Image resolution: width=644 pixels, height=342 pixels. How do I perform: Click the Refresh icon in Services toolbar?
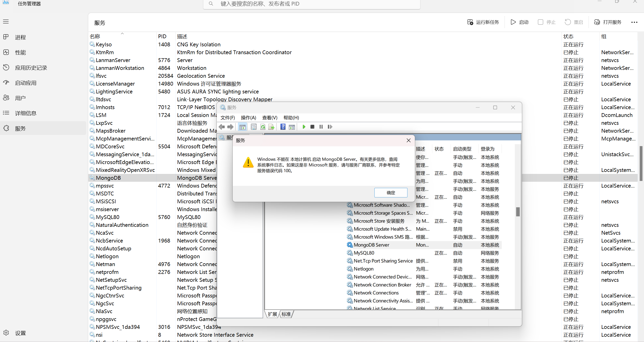tap(263, 127)
